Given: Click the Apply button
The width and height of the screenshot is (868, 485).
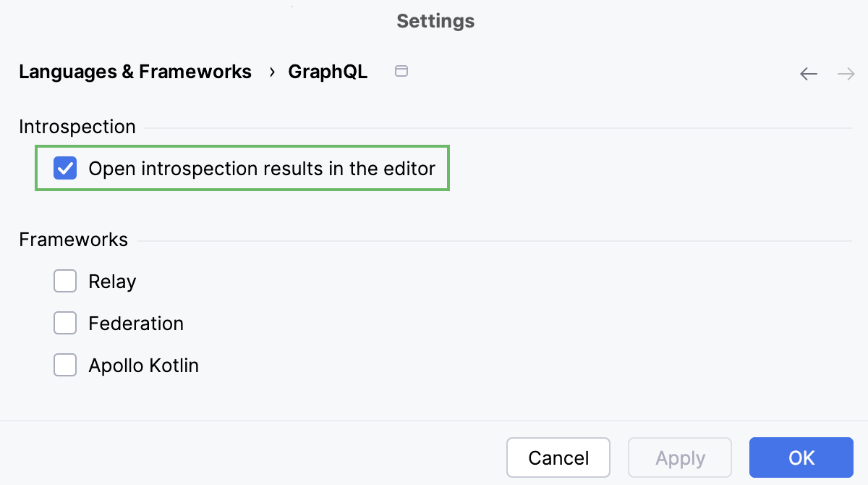Looking at the screenshot, I should click(680, 458).
